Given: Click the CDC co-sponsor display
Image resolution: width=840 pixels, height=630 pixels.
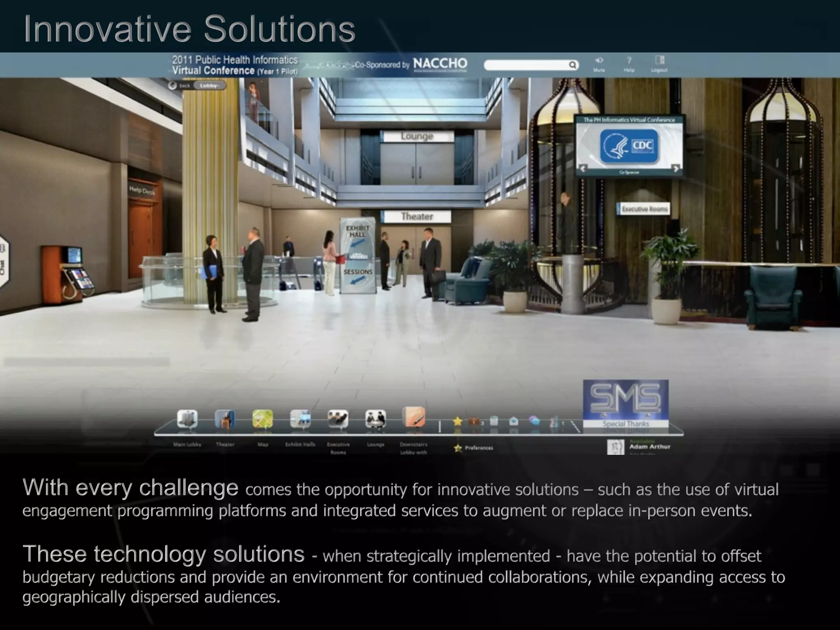Looking at the screenshot, I should 629,146.
